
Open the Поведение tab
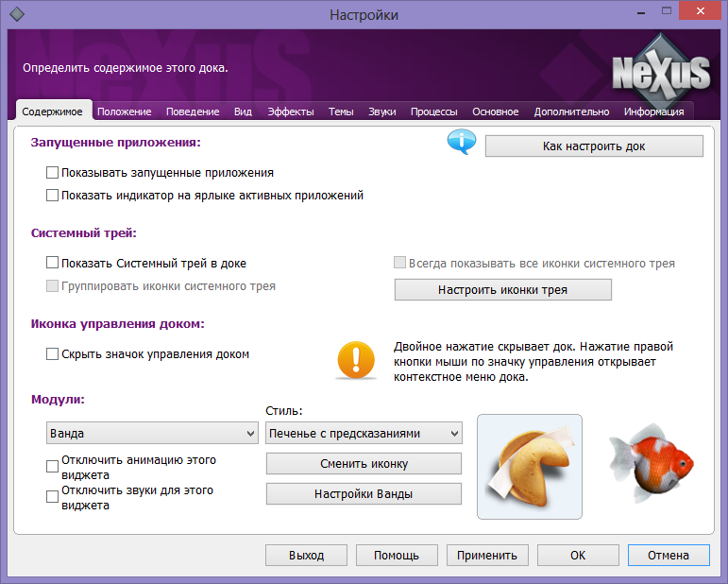click(x=193, y=112)
